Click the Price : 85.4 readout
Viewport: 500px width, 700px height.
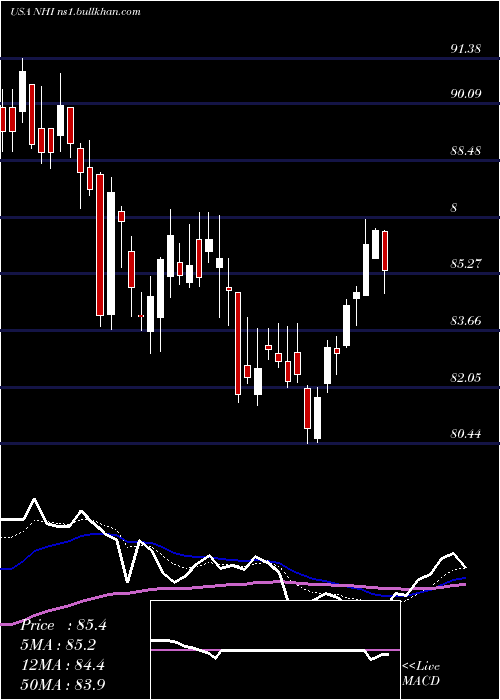63,625
